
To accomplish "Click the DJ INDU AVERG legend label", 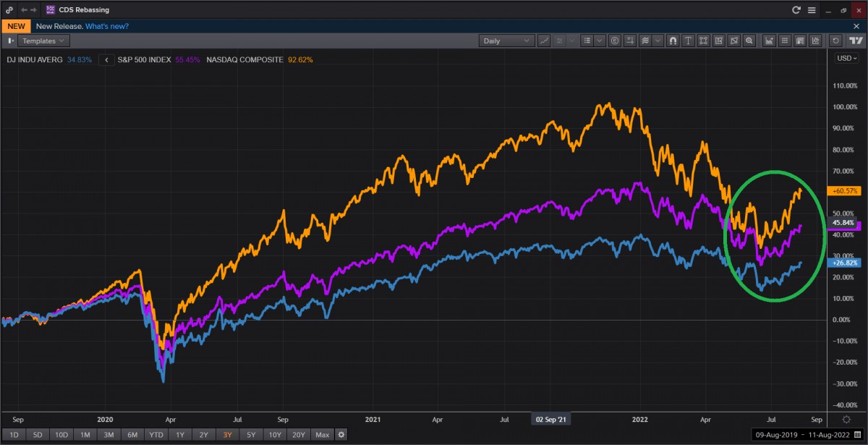I will 35,59.
